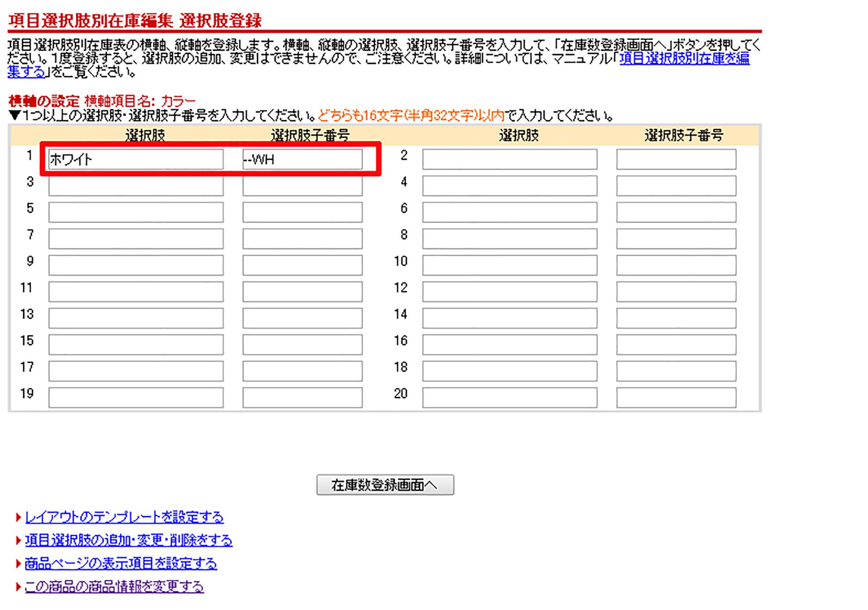Focus the row 15 選択肢 input field
868x610 pixels.
pyautogui.click(x=136, y=344)
